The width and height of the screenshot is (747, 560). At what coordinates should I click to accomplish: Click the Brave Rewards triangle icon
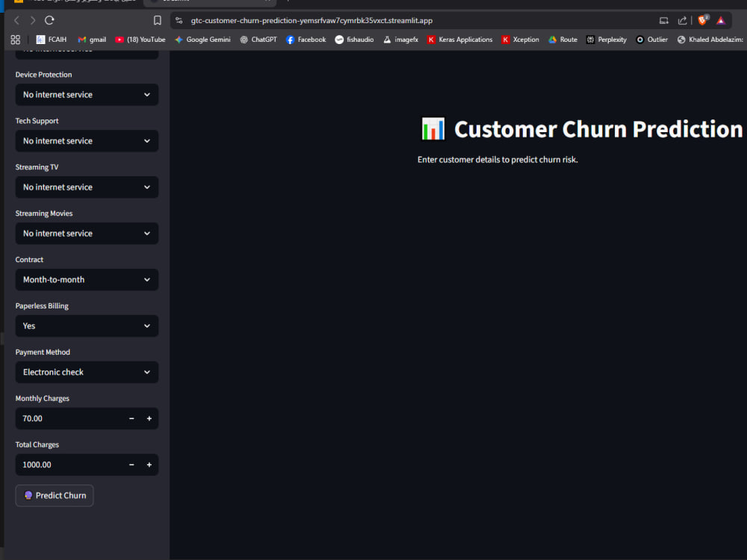tap(721, 20)
